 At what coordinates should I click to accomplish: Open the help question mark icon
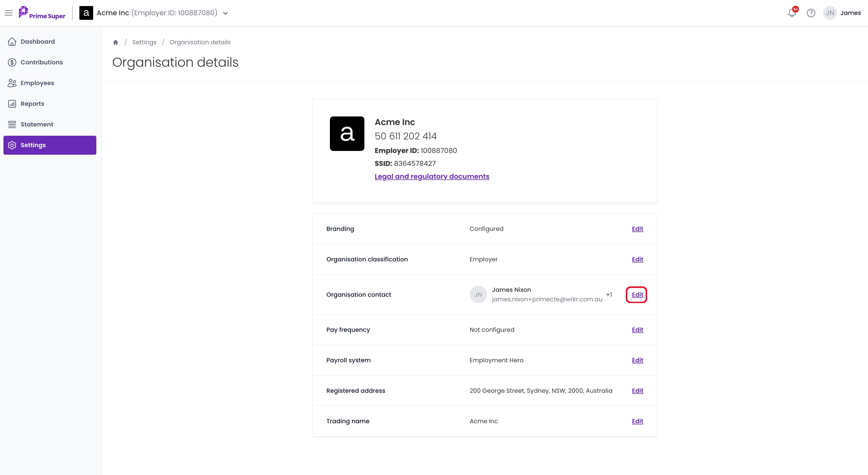point(811,13)
